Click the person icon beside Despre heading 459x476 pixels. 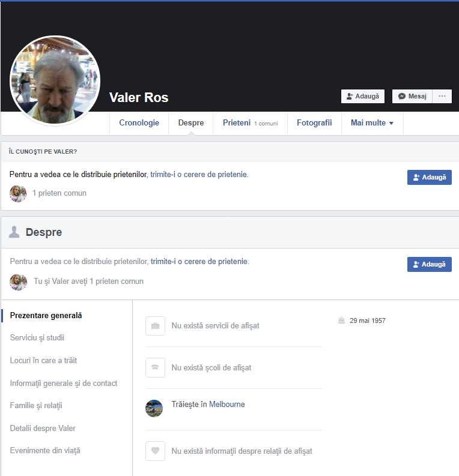[x=14, y=232]
